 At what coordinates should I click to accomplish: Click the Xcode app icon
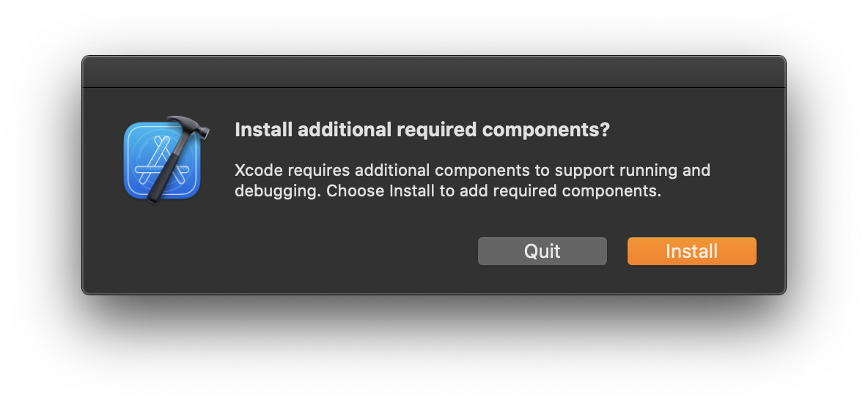163,160
